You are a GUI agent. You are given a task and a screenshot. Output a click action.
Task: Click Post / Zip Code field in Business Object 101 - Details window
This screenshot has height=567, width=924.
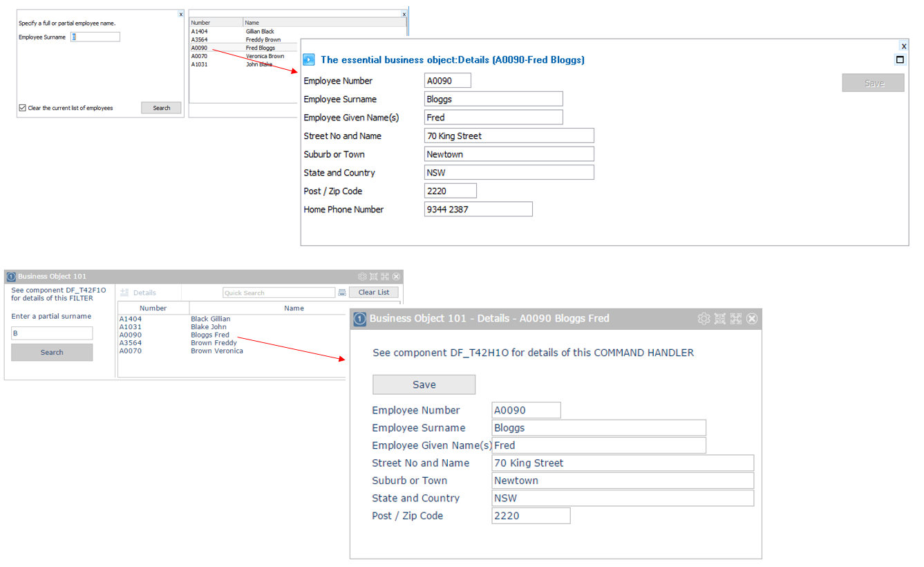click(x=531, y=516)
